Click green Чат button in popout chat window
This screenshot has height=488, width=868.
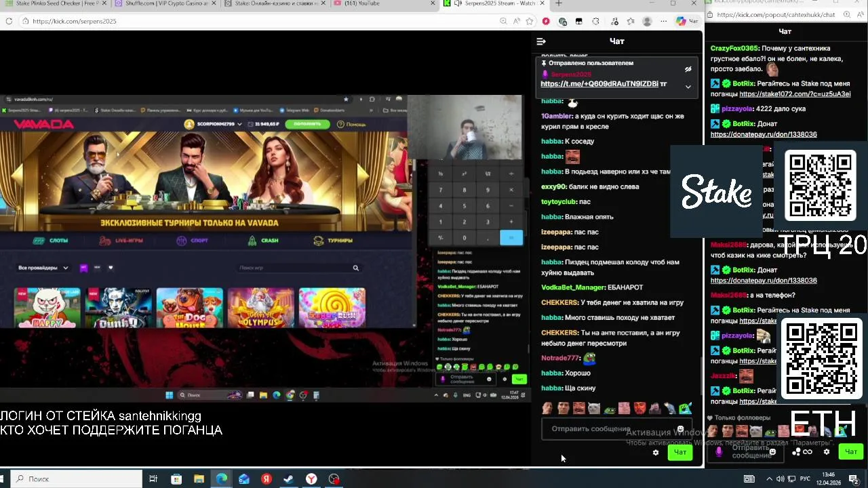coord(851,451)
